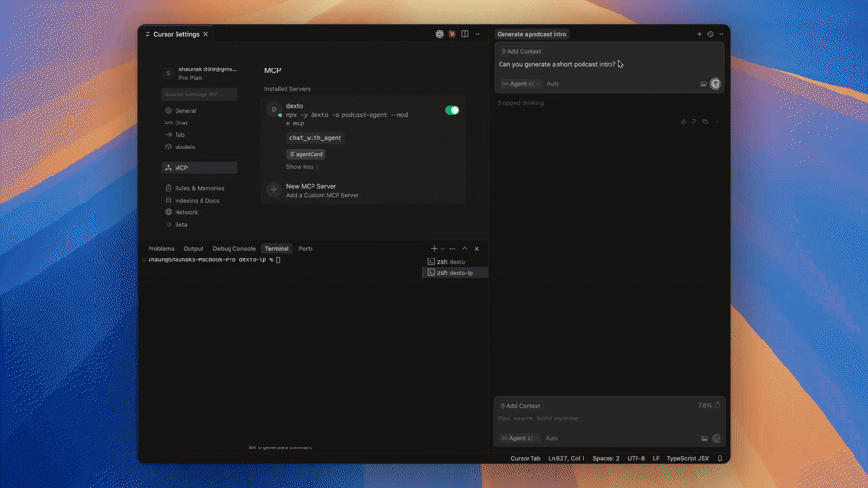Screen dimensions: 868x488
Task: Expand the Stopped thinking section
Action: tap(521, 103)
